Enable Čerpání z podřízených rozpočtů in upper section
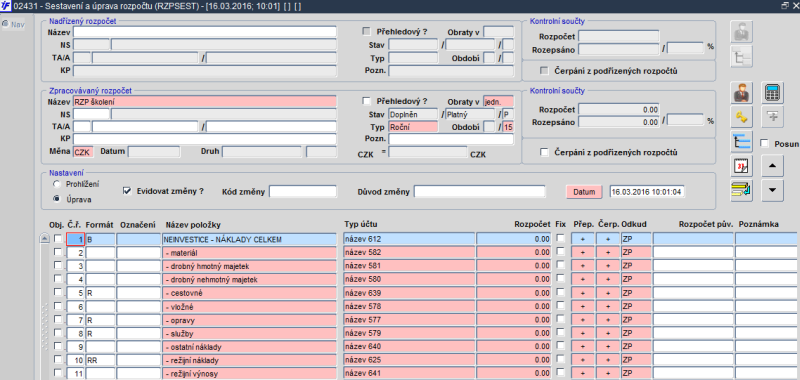This screenshot has height=380, width=800. click(544, 70)
